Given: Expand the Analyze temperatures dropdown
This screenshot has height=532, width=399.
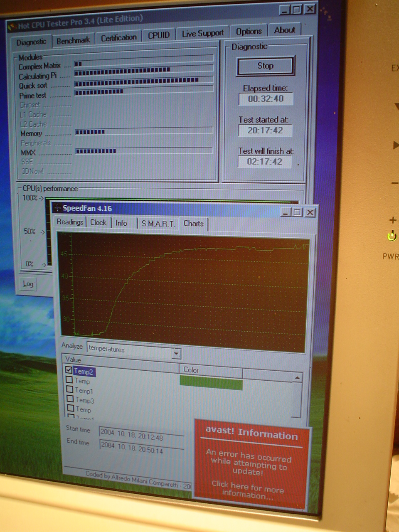Looking at the screenshot, I should click(176, 354).
